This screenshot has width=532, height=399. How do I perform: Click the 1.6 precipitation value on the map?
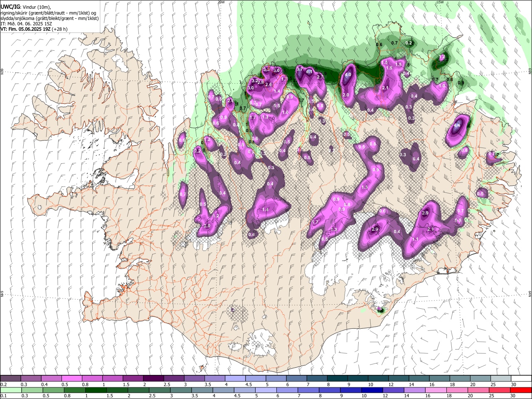286,113
